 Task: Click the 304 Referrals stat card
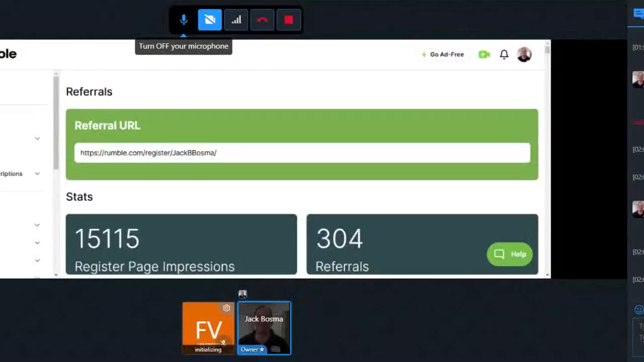(x=422, y=244)
